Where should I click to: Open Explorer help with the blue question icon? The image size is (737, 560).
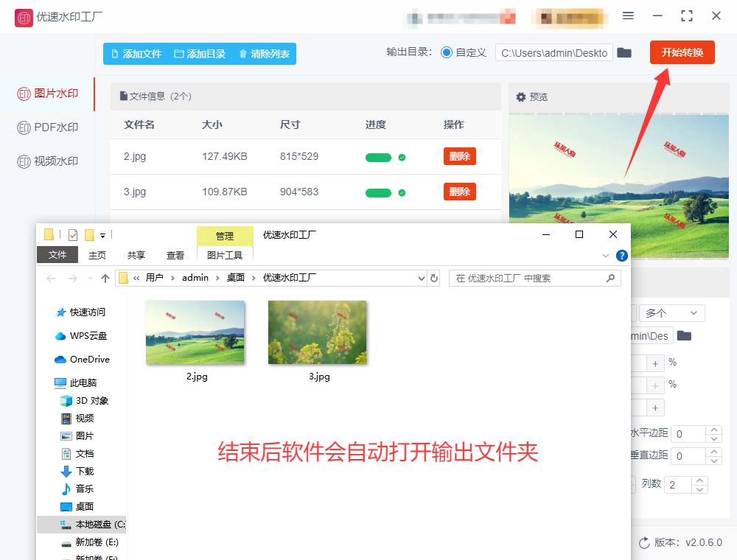(622, 256)
